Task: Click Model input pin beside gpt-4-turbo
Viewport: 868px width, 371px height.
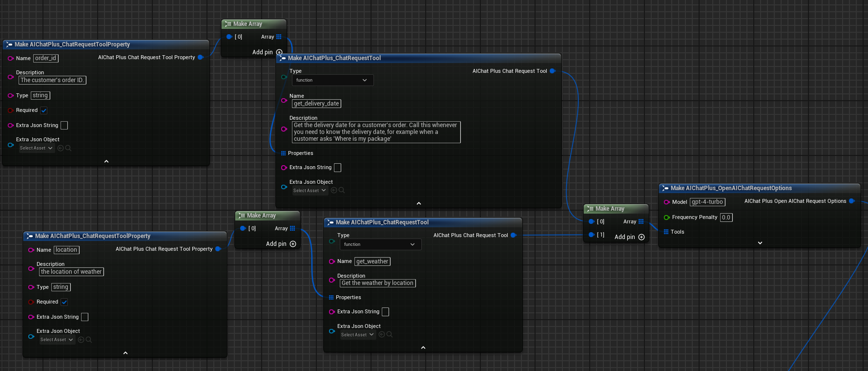Action: 666,202
